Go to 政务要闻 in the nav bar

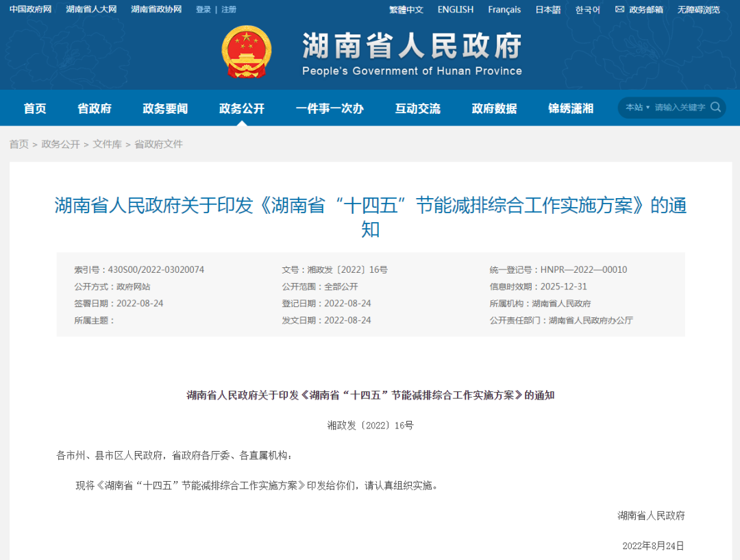tap(165, 108)
